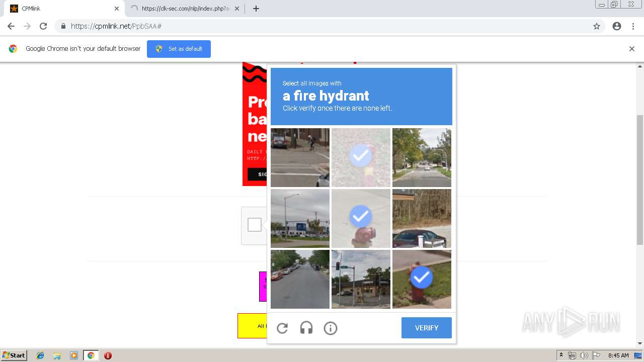Launch Internet Explorer from taskbar
Image resolution: width=644 pixels, height=362 pixels.
40,355
